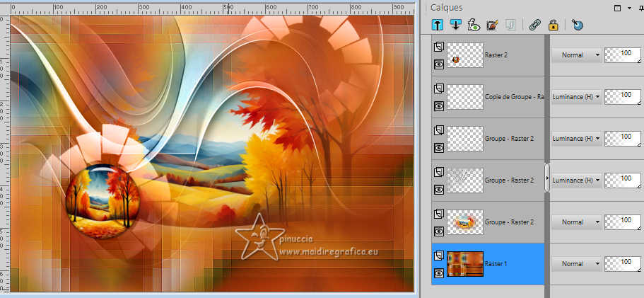Click the Calques panel title
Viewport: 644px width, 298px height.
click(x=447, y=8)
